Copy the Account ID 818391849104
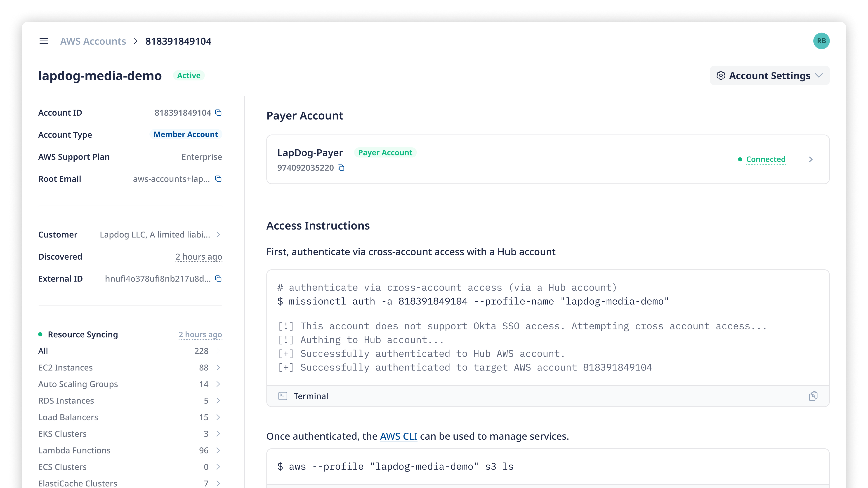This screenshot has height=488, width=868. click(218, 113)
